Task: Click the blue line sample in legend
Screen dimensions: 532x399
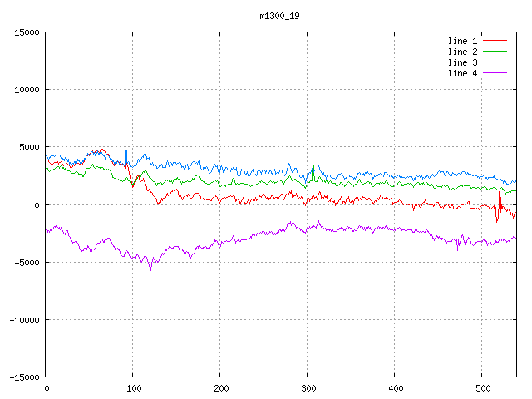Action: click(495, 62)
